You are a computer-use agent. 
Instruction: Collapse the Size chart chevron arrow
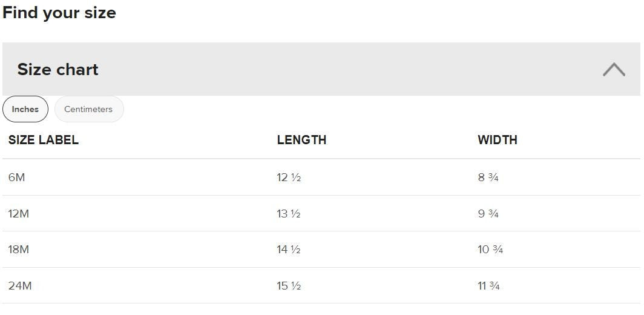614,69
